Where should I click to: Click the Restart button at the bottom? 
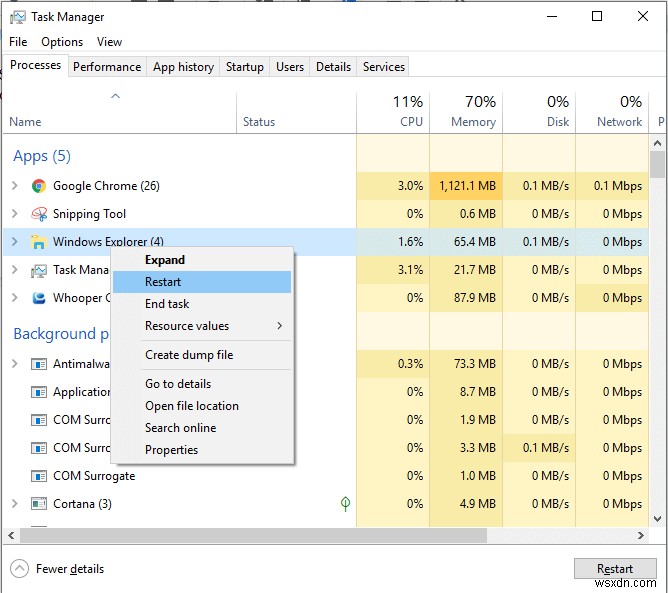point(615,569)
